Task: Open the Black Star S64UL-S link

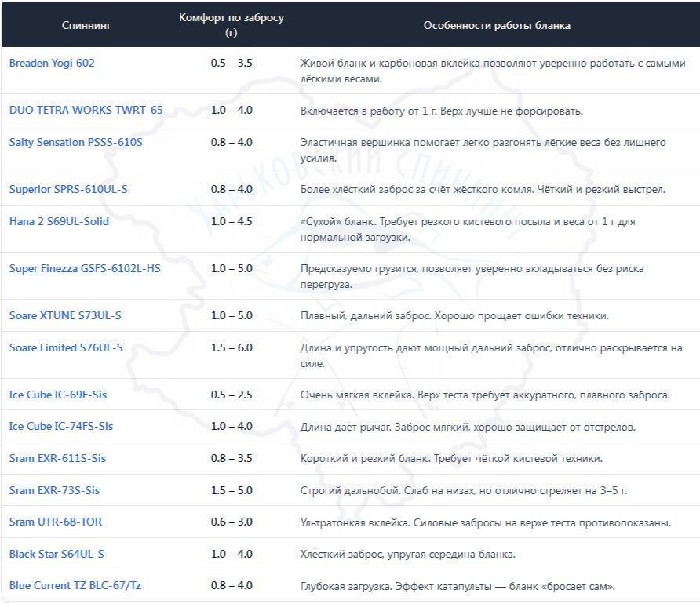Action: (57, 554)
